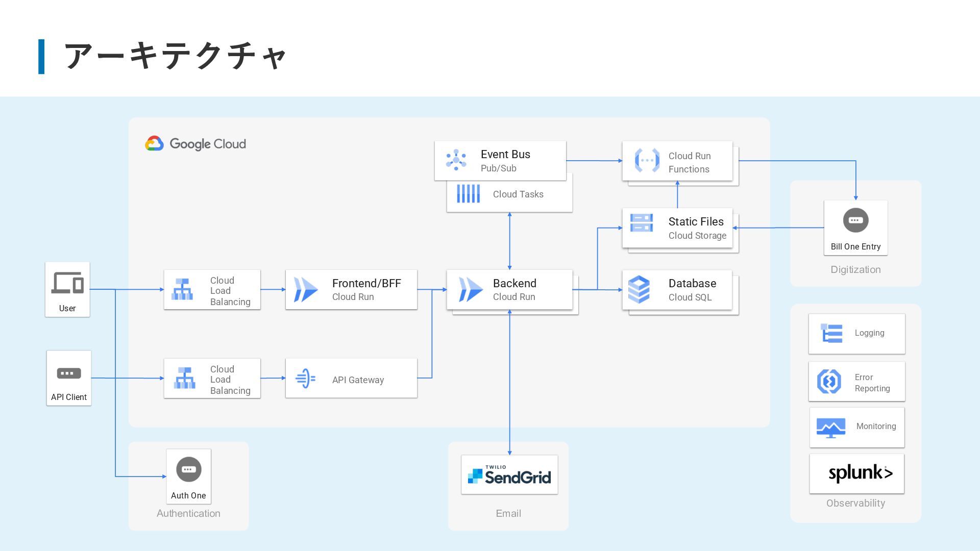Select the Cloud Tasks queue icon

[468, 194]
